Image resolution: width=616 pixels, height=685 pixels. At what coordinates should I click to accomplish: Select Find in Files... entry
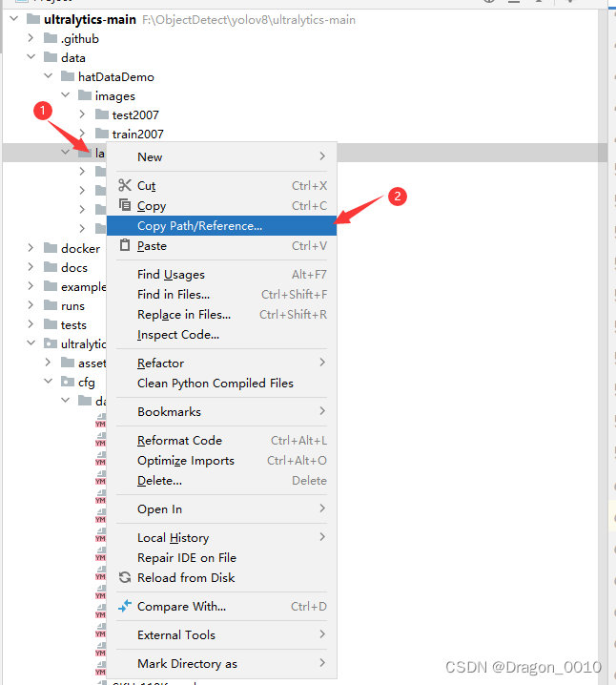pyautogui.click(x=222, y=295)
